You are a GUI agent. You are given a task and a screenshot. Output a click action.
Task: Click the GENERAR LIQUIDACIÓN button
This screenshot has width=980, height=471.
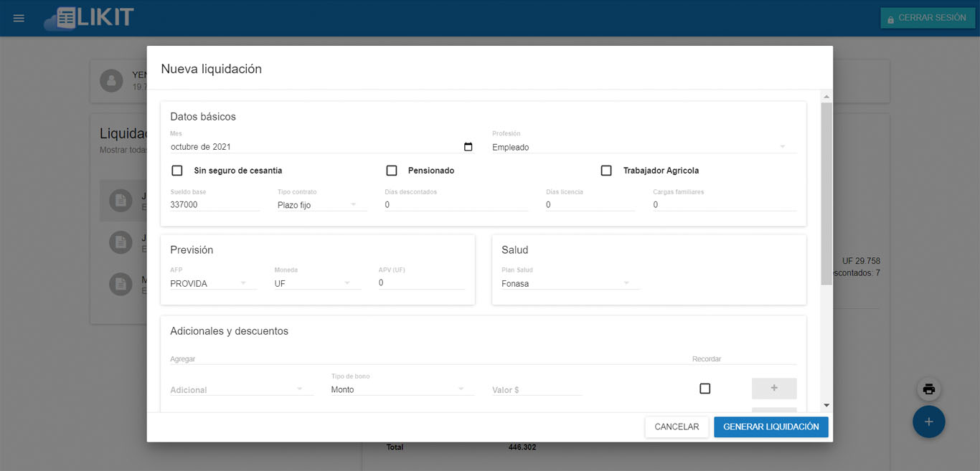tap(771, 427)
